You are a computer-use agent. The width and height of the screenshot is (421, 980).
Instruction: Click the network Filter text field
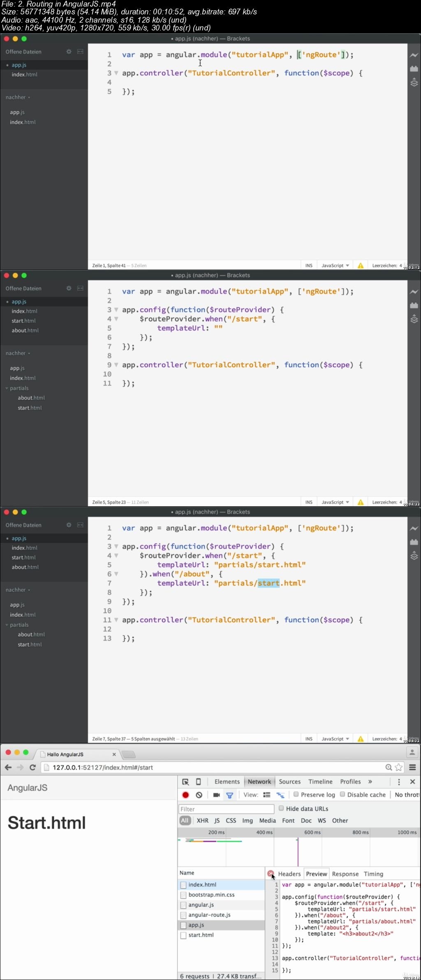pos(226,809)
